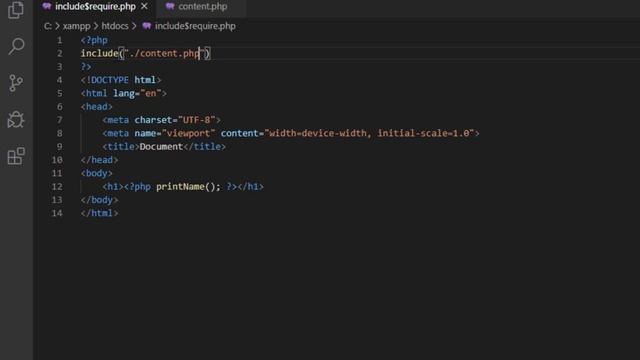Click the htdocs breadcrumb segment
The width and height of the screenshot is (640, 360).
point(115,26)
